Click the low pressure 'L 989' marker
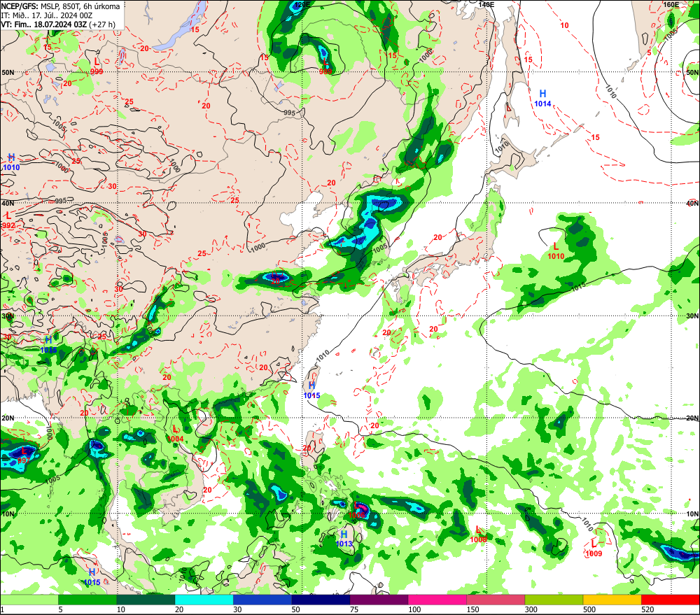This screenshot has height=615, width=700. 326,66
